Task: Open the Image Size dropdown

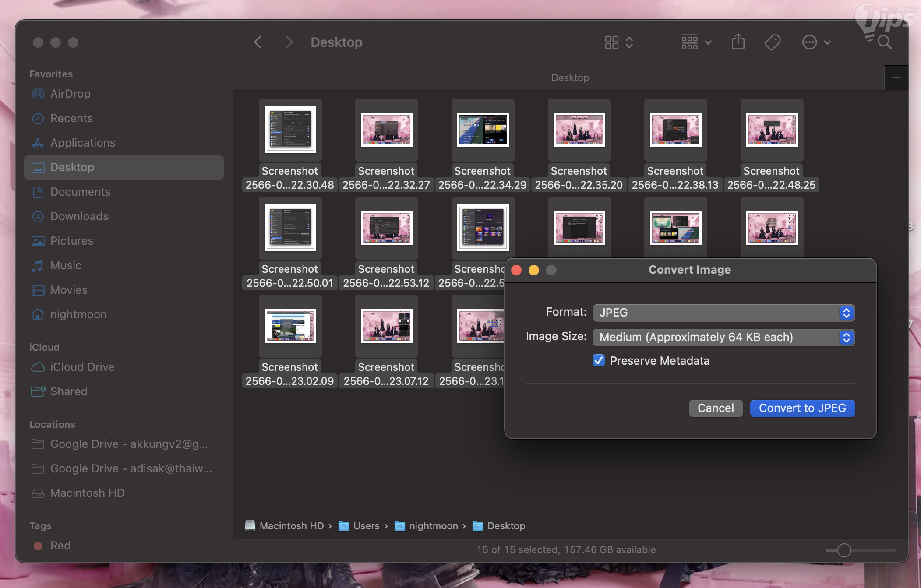Action: (x=723, y=337)
